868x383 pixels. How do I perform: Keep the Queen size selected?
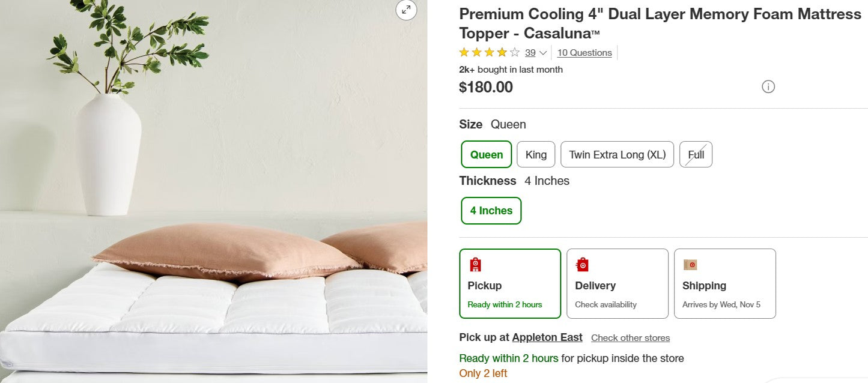coord(486,154)
